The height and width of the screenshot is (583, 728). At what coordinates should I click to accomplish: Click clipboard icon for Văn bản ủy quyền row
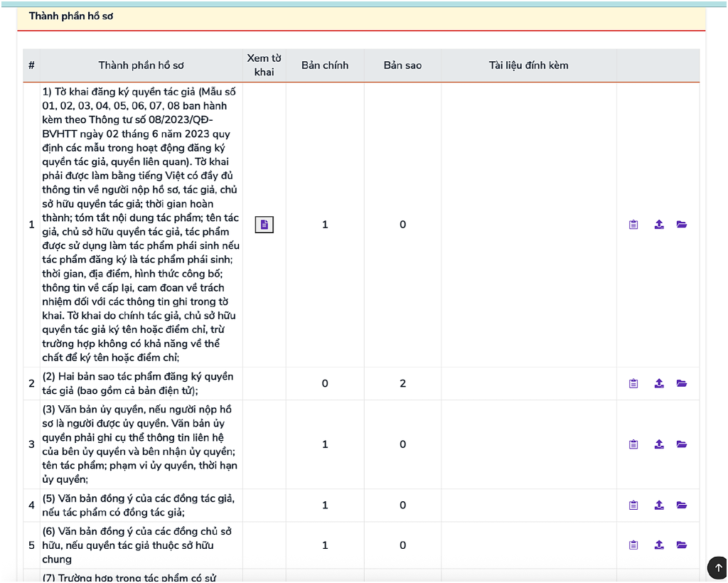pyautogui.click(x=633, y=444)
